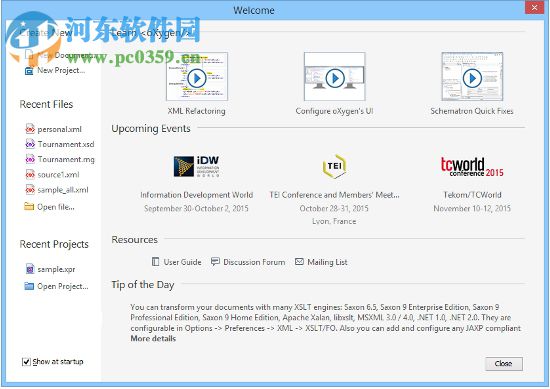Image resolution: width=550 pixels, height=389 pixels.
Task: Choose Open file... link
Action: [x=56, y=207]
